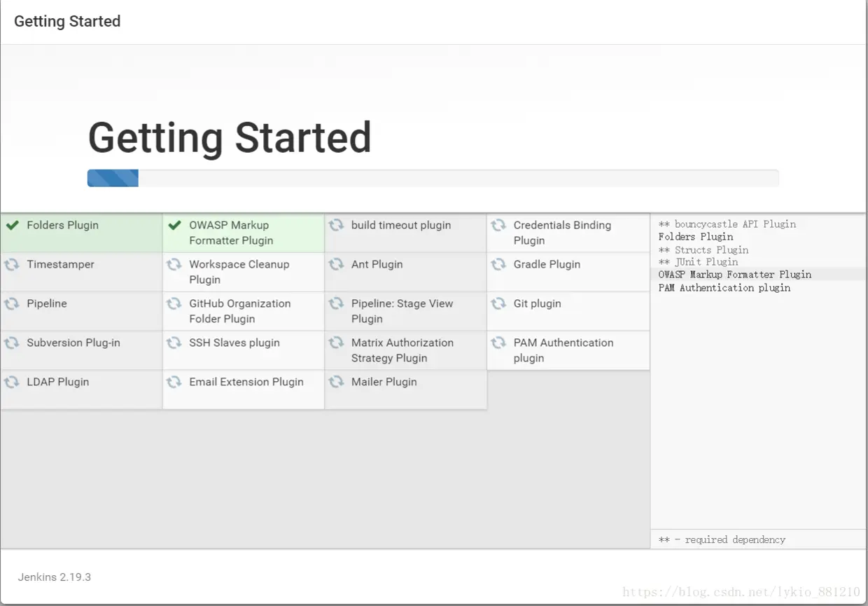Screen dimensions: 868x606
Task: Click the GitHub Organization Folder Plugin text
Action: click(x=239, y=311)
